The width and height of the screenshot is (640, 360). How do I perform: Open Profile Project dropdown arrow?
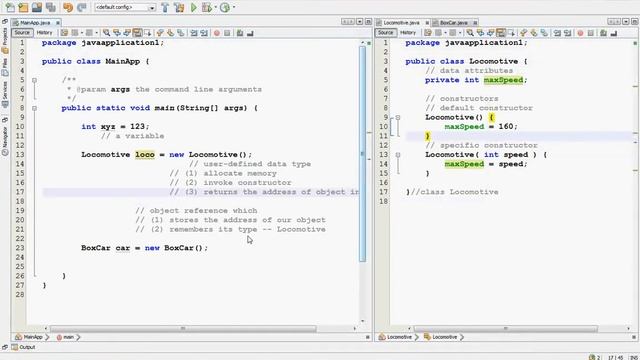(x=233, y=7)
